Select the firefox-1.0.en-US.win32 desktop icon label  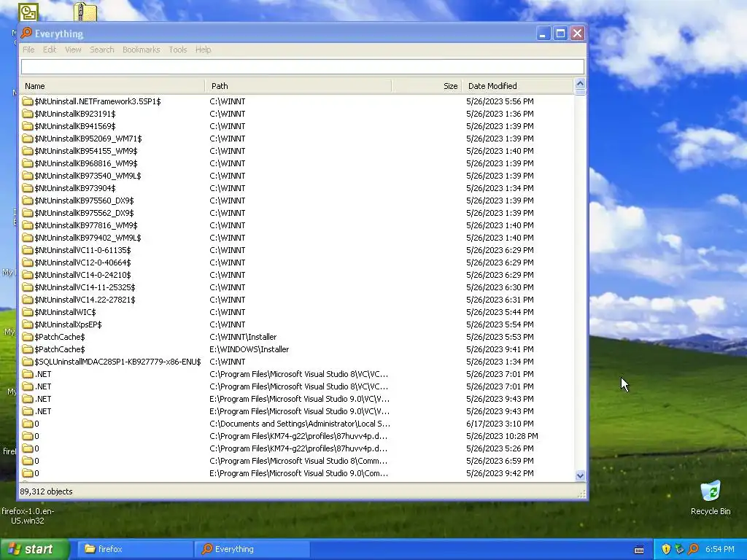[x=28, y=516]
